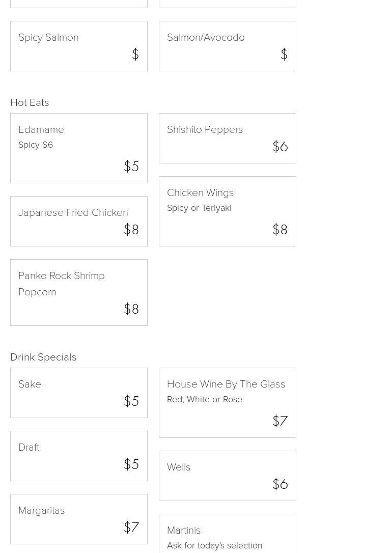The height and width of the screenshot is (553, 392).
Task: Select the Salmon/Avocodo menu item
Action: coord(227,46)
